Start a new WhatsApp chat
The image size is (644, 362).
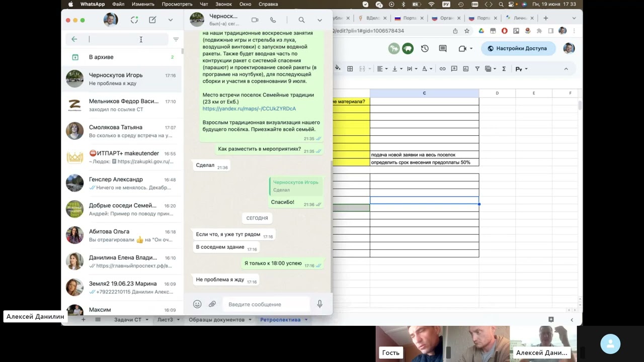pos(152,20)
